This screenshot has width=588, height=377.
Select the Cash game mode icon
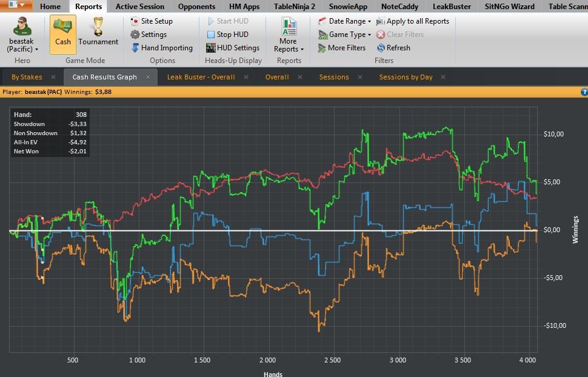(x=62, y=35)
